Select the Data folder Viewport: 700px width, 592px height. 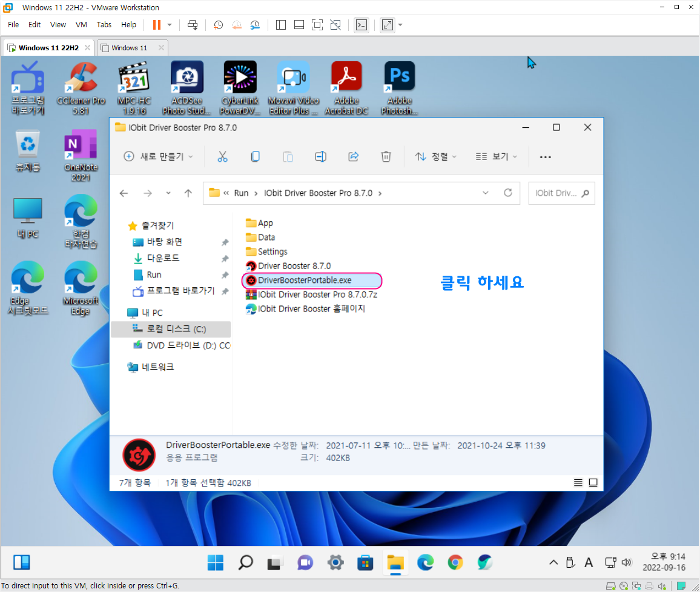tap(260, 238)
